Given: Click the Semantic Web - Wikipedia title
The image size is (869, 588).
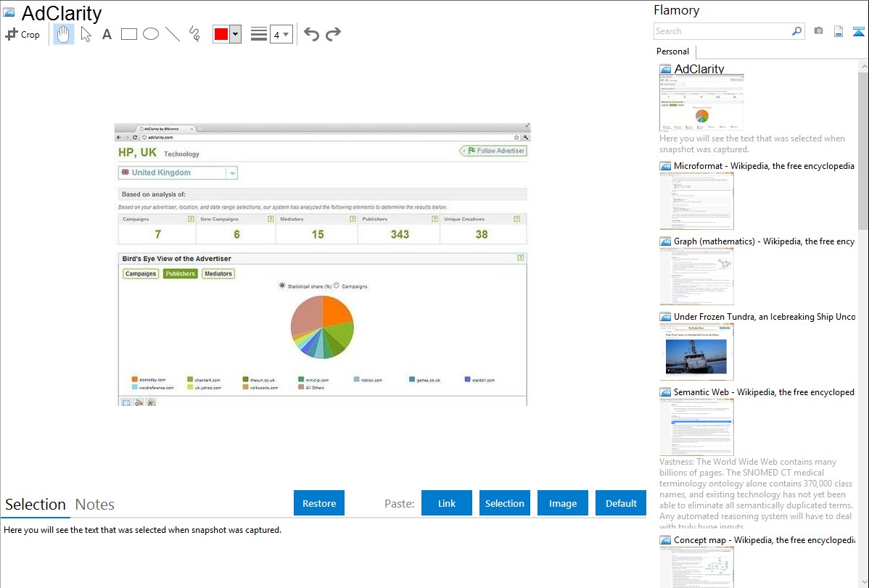Looking at the screenshot, I should click(x=764, y=392).
